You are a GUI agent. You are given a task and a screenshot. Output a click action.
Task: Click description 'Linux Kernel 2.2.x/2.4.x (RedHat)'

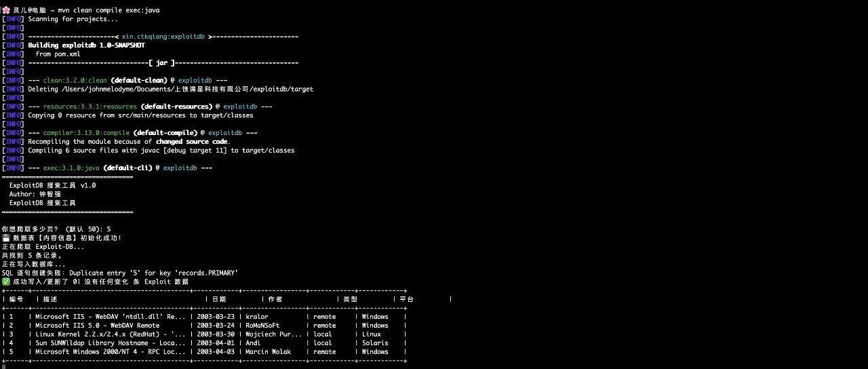111,334
